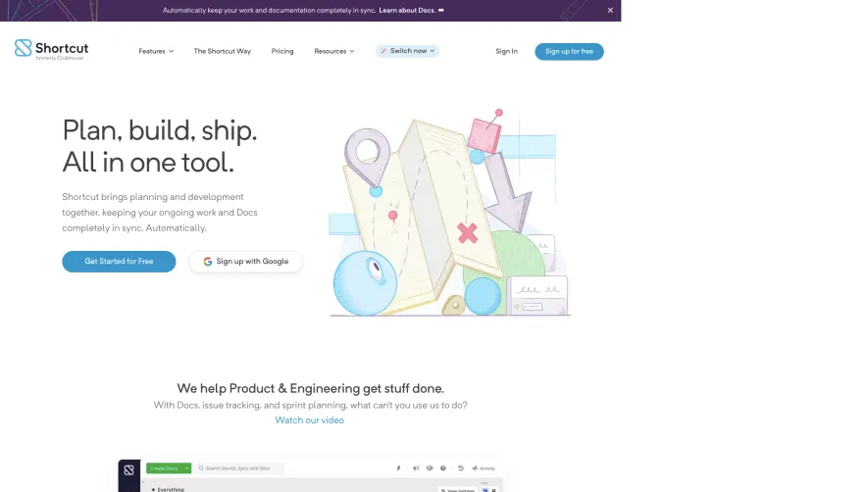Viewport: 868px width, 492px height.
Task: Click the 'Plan, build, ship.' headline
Action: [160, 130]
